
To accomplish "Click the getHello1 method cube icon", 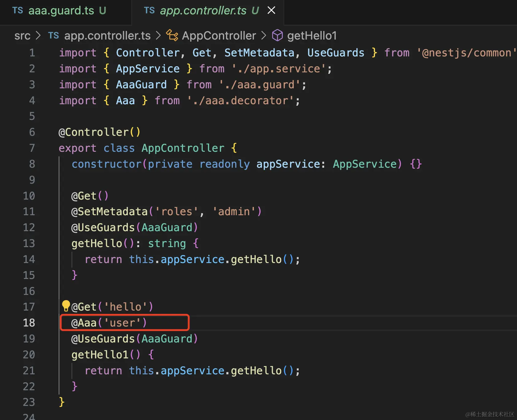I will [278, 36].
